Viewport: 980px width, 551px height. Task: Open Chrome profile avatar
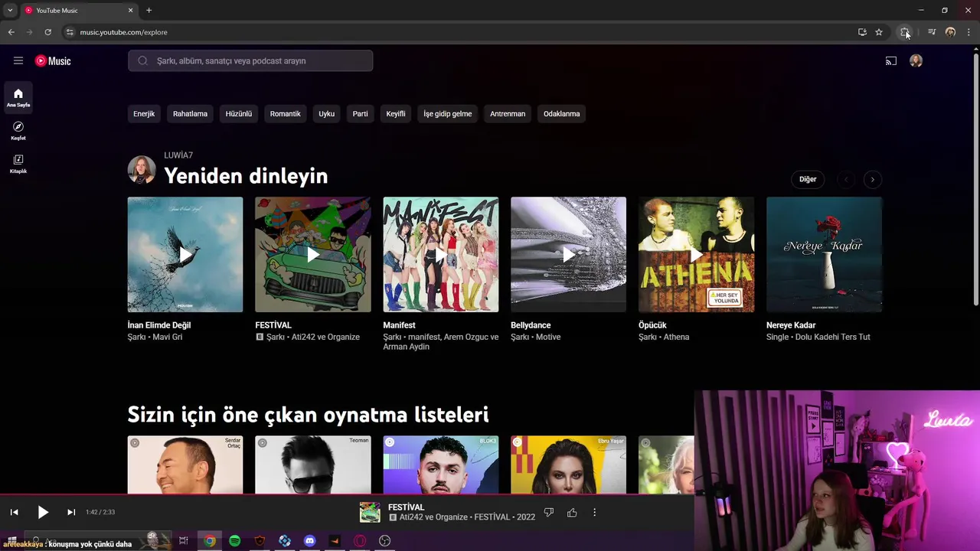(x=950, y=32)
